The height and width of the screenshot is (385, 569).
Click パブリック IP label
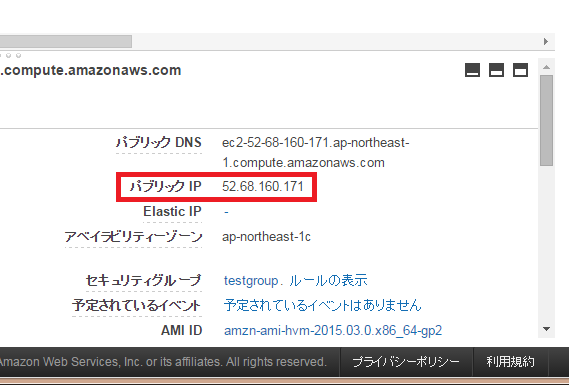(165, 187)
